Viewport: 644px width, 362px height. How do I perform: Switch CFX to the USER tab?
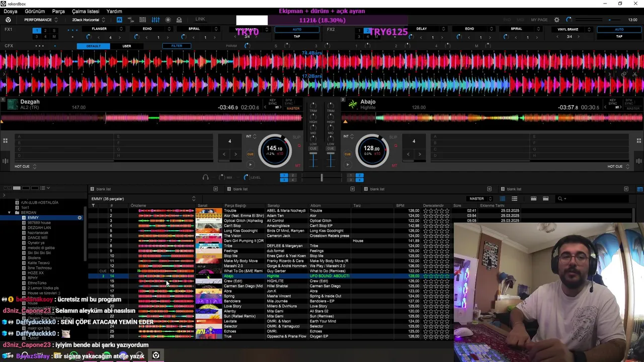point(127,46)
